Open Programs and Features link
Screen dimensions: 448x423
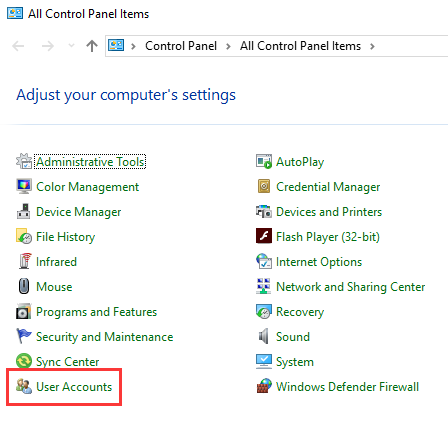tap(96, 312)
